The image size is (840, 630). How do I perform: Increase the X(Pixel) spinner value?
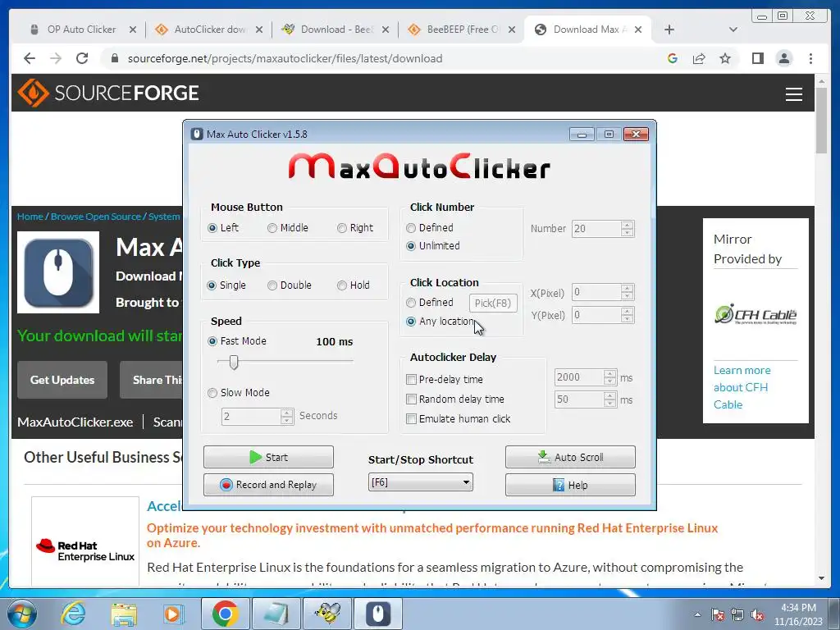[628, 288]
